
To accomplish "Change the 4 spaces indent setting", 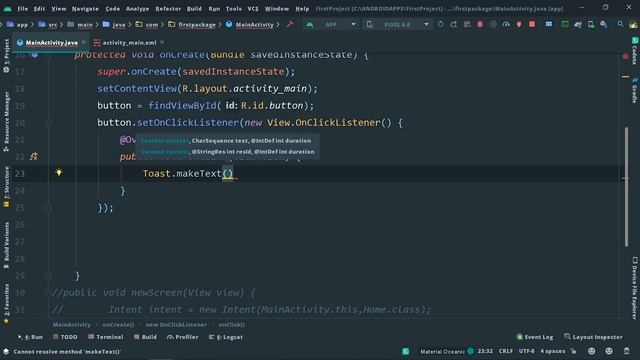I will click(553, 351).
